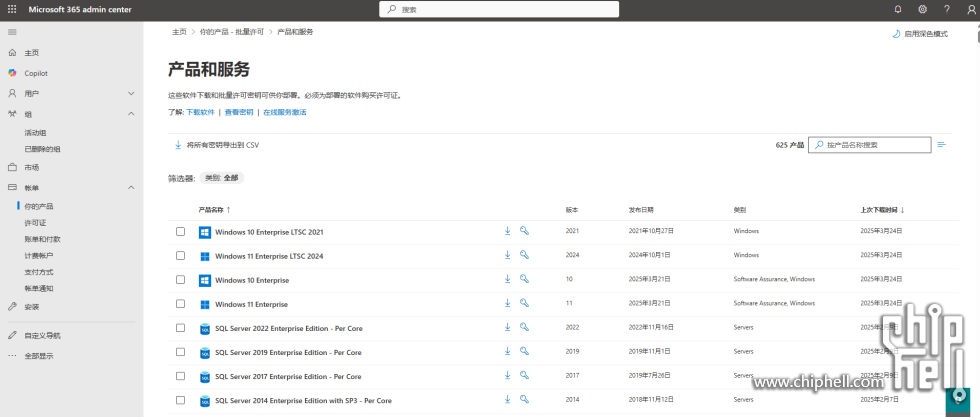Go to 主页 in sidebar
This screenshot has width=980, height=417.
(x=32, y=53)
